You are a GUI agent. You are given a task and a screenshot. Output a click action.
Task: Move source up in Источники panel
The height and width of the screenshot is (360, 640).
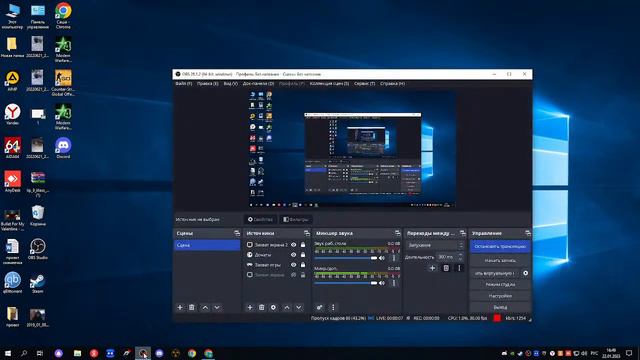coord(287,307)
